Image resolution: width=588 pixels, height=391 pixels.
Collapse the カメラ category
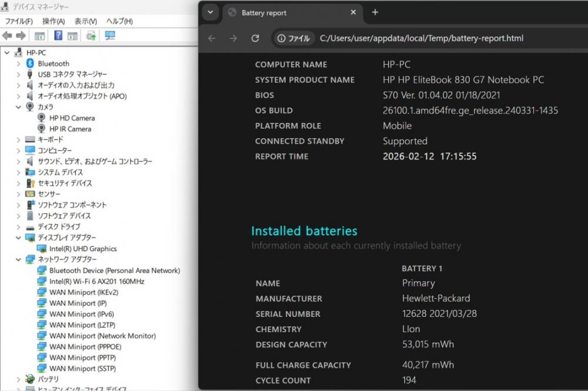click(x=18, y=107)
